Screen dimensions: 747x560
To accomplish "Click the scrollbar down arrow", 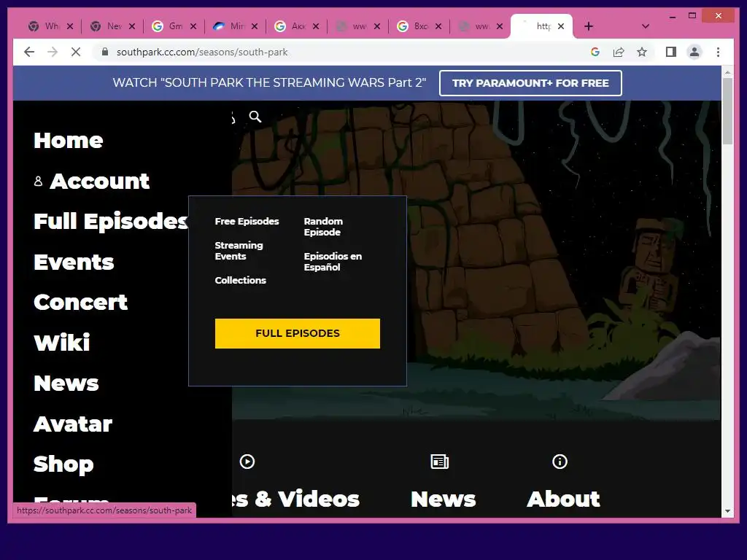I will [727, 511].
